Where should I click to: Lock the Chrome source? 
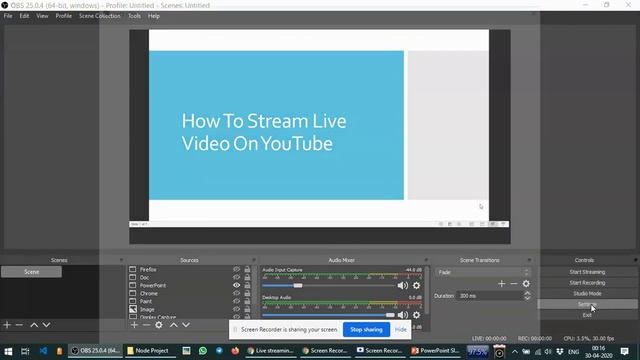(x=247, y=293)
